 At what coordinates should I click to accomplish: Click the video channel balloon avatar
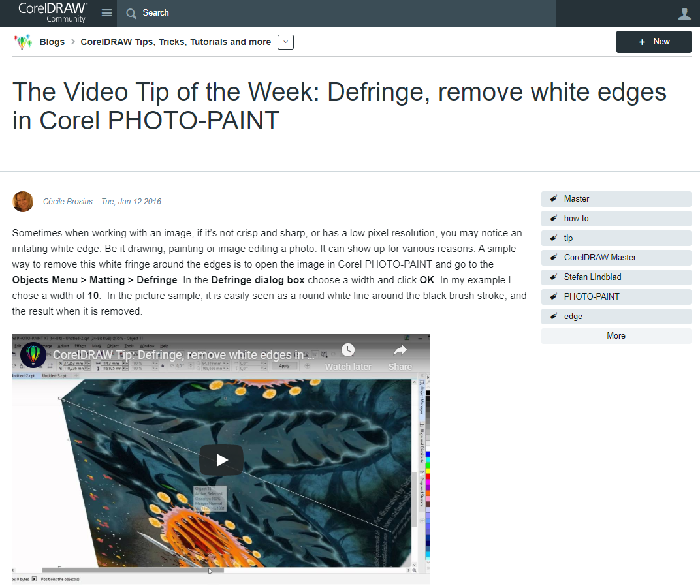(x=33, y=354)
